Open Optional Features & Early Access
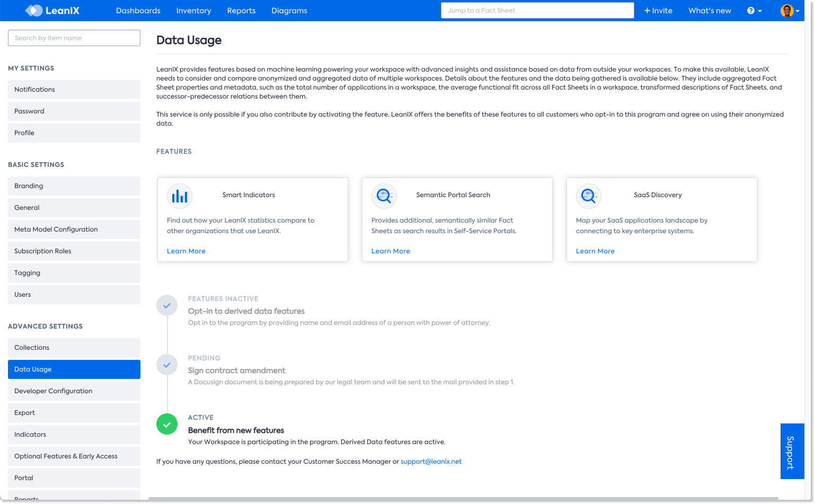The image size is (815, 504). click(x=74, y=456)
